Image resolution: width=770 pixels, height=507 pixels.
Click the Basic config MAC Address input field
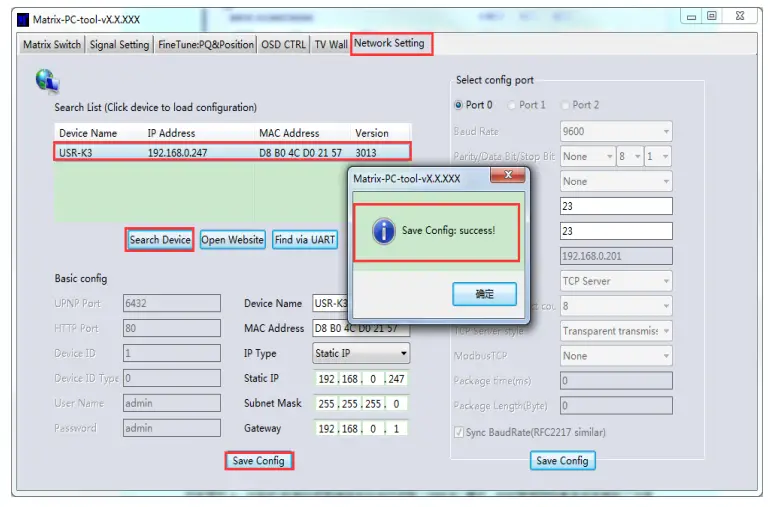(x=361, y=329)
